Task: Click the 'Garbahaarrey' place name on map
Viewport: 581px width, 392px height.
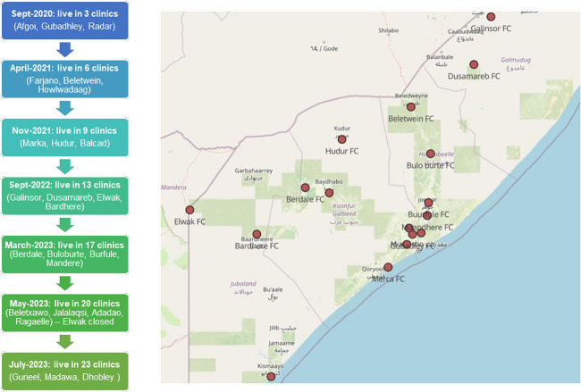Action: (x=254, y=171)
